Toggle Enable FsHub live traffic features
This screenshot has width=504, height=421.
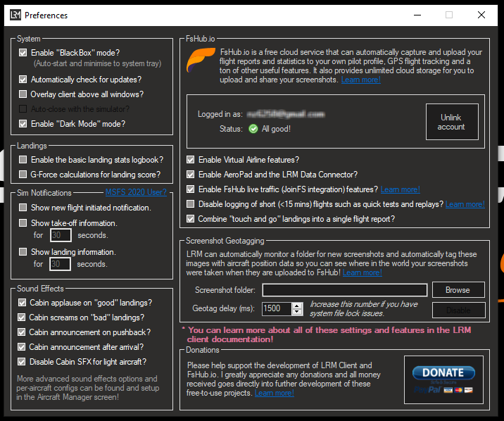click(191, 189)
